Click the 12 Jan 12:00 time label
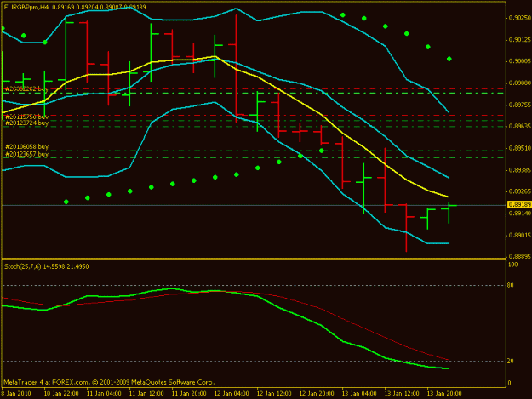 tap(274, 394)
